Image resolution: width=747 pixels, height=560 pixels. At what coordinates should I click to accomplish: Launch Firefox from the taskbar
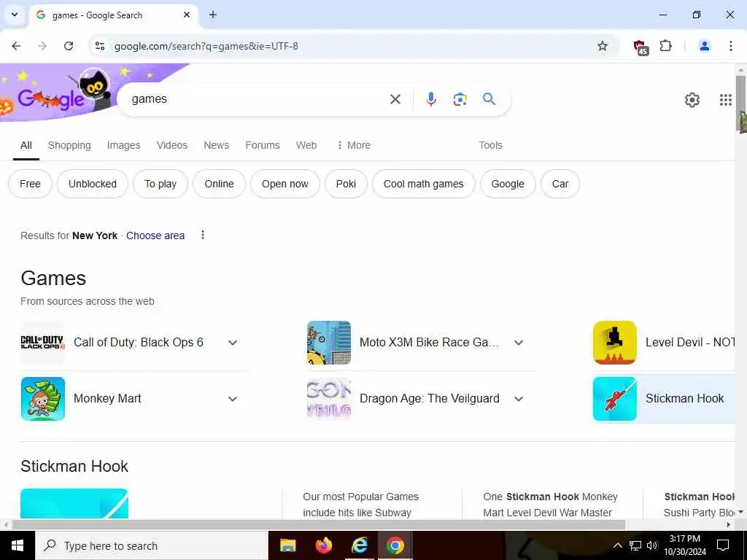tap(323, 545)
